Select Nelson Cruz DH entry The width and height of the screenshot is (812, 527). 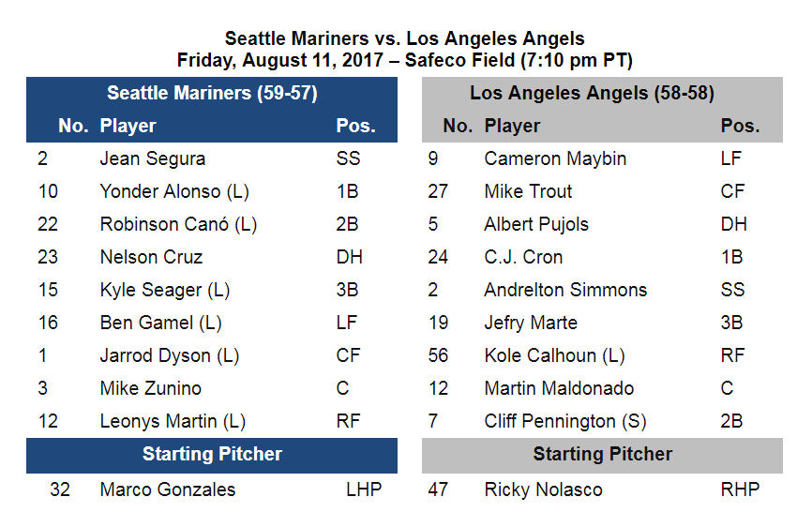[212, 257]
